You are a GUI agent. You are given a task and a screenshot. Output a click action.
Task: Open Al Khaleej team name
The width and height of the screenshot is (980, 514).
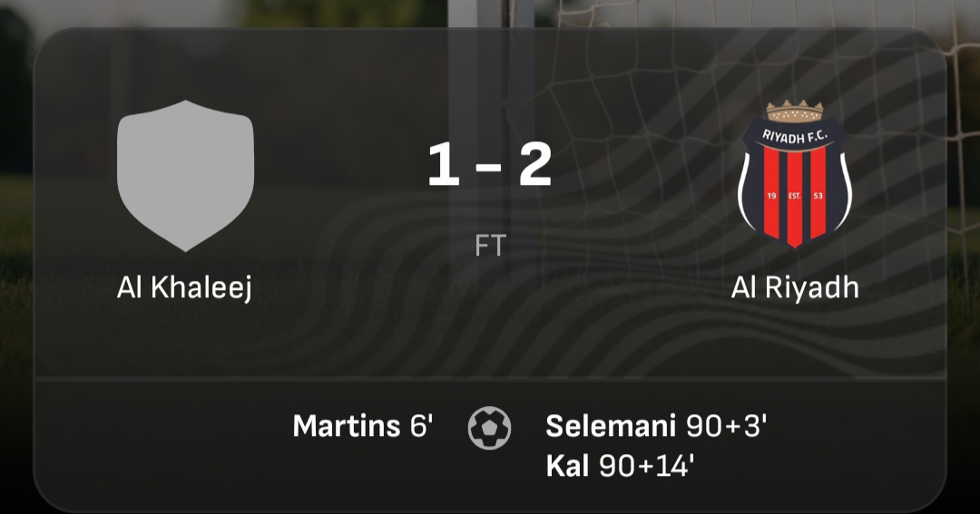coord(184,287)
